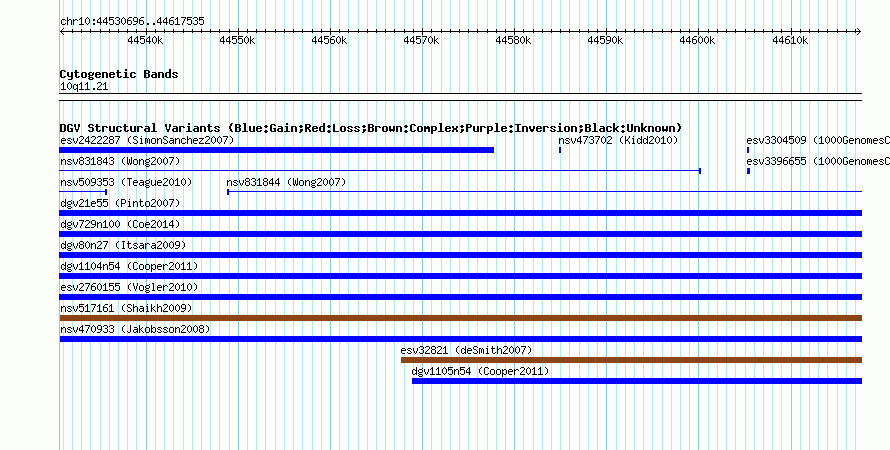
Task: Click nsv509353 (Teague2010) label
Action: pyautogui.click(x=126, y=182)
